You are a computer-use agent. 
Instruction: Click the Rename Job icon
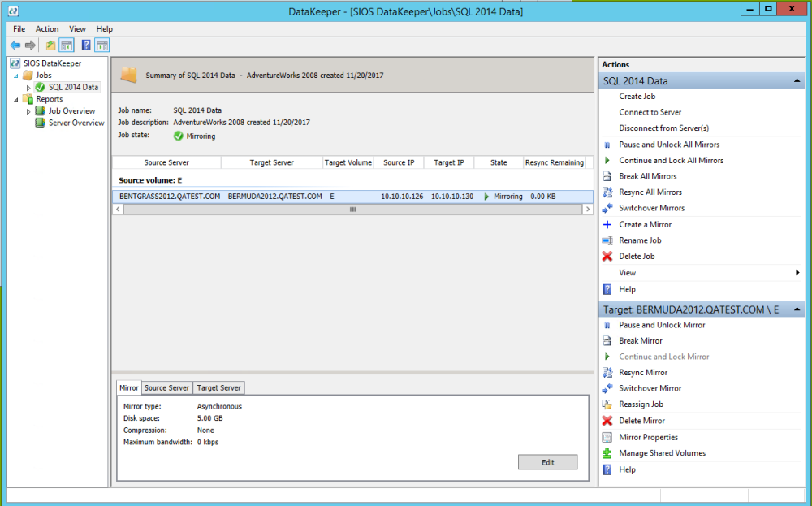coord(607,240)
